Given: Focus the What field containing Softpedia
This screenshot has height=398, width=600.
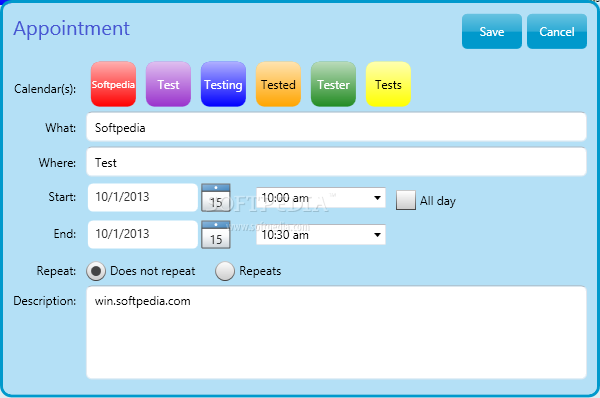Looking at the screenshot, I should (x=336, y=127).
